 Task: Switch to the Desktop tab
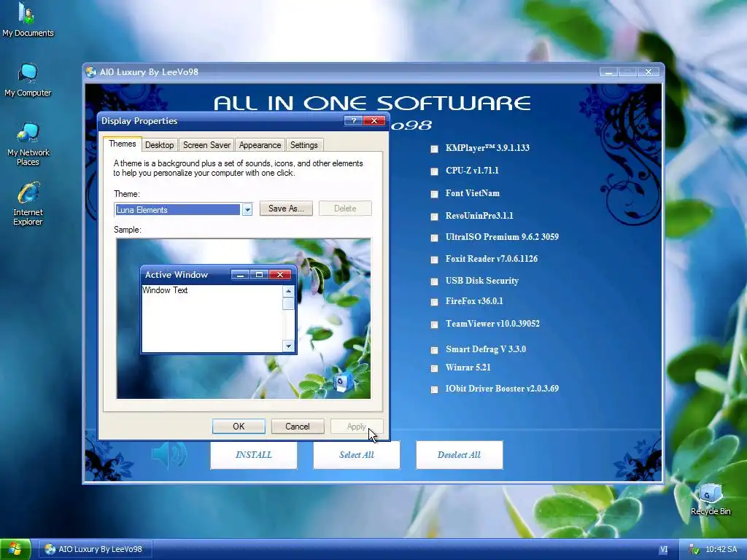(159, 145)
